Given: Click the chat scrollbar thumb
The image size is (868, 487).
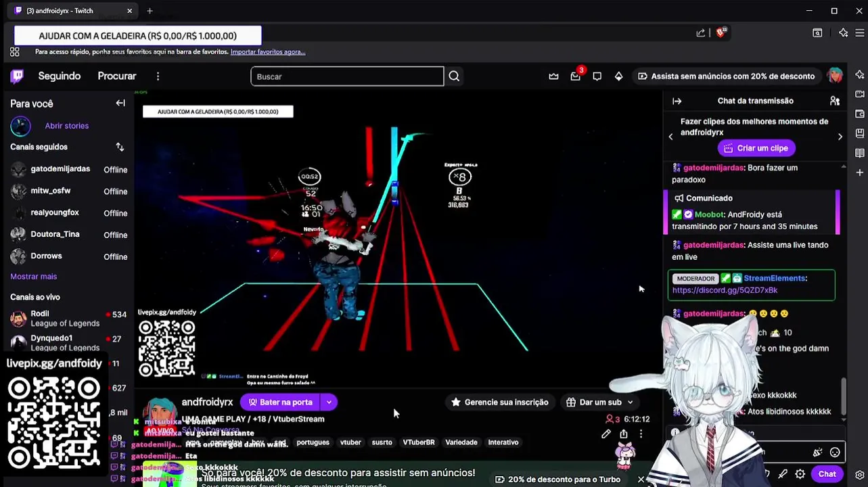Looking at the screenshot, I should click(x=843, y=395).
